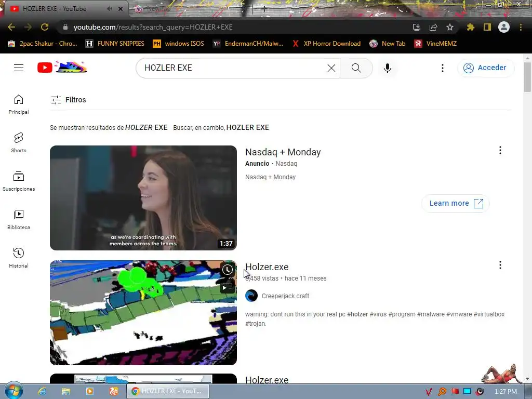Open VineMEMZ bookmark
This screenshot has width=532, height=399.
point(435,44)
